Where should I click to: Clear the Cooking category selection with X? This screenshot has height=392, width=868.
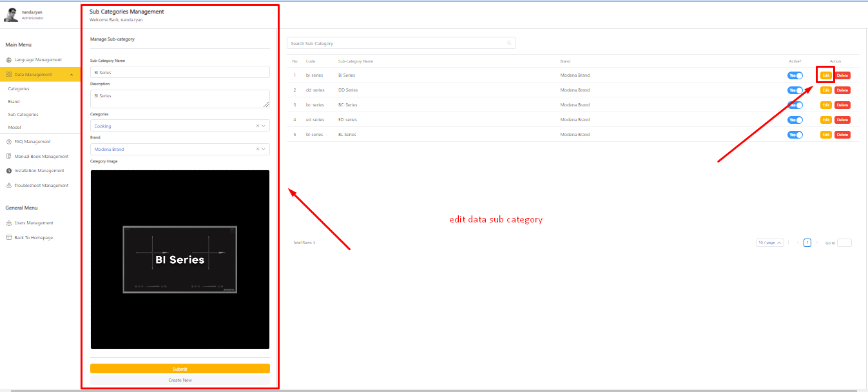click(x=258, y=126)
